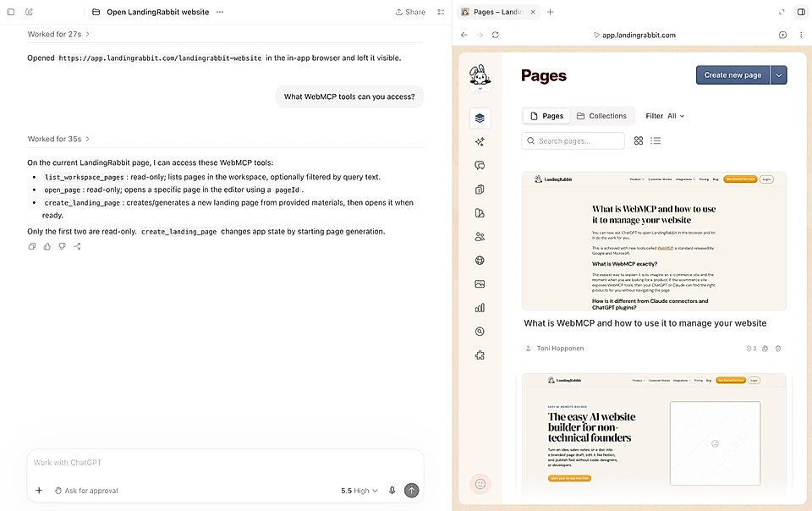Go forward in the in-app browser
This screenshot has height=511, width=812.
click(480, 35)
